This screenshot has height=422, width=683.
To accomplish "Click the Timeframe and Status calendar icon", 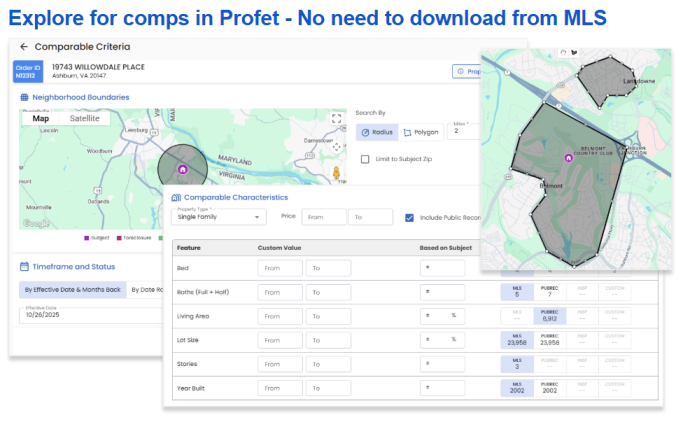I will 24,267.
